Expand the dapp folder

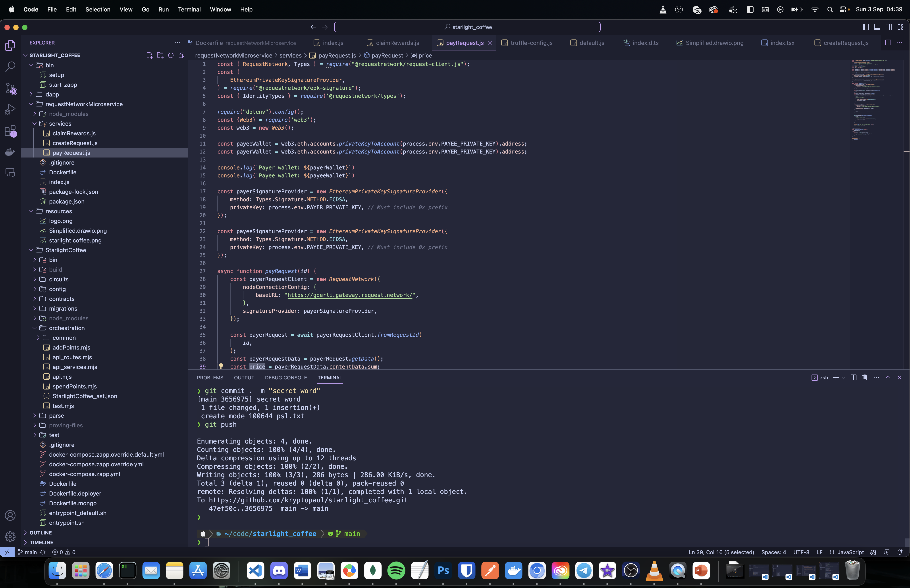[x=52, y=94]
